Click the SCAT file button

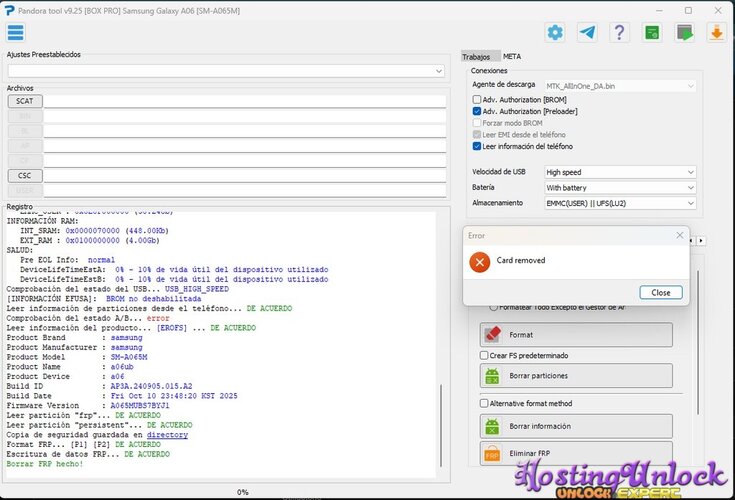tap(25, 101)
